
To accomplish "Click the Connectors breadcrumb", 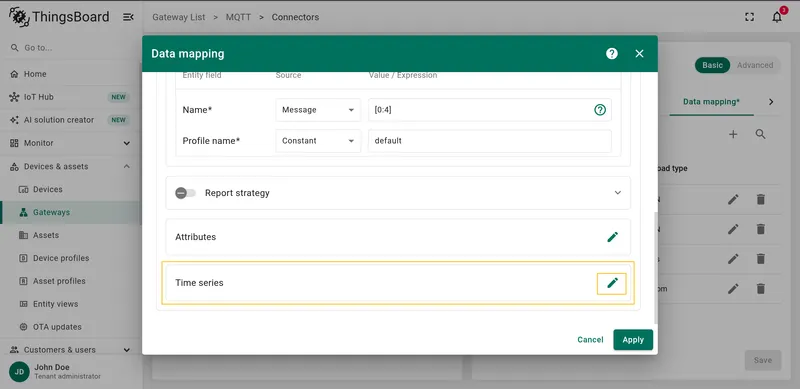I will pyautogui.click(x=295, y=17).
